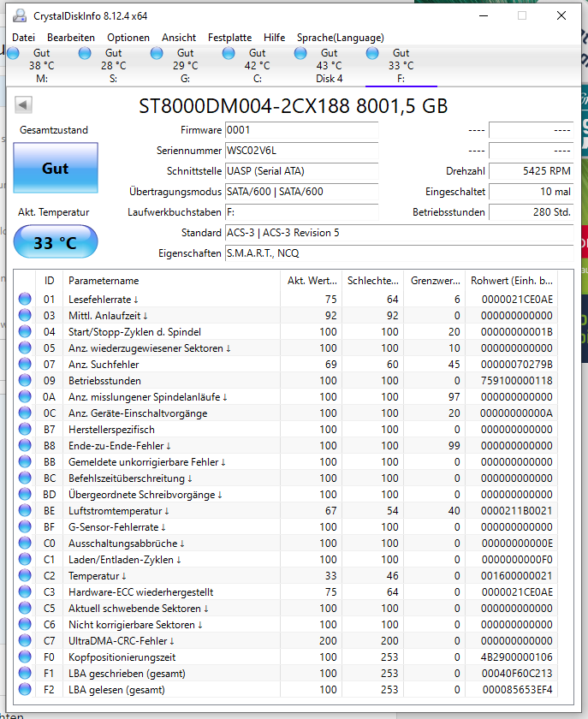Click the Seriennummer field WSC02V6L
Viewport: 588px width, 719px height.
tap(302, 151)
